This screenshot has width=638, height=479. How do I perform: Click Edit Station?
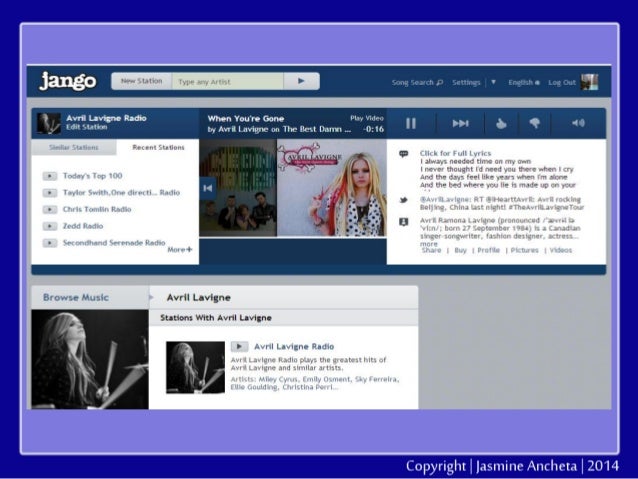click(87, 127)
